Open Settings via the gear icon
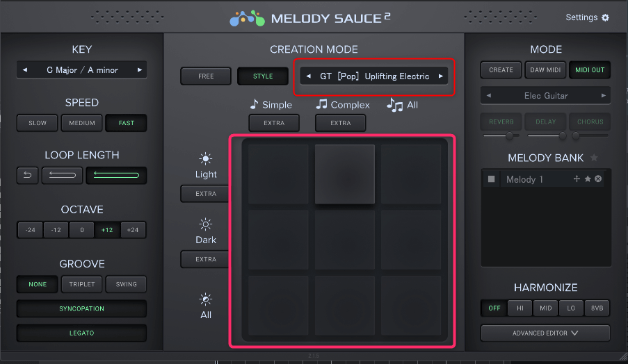 click(x=605, y=17)
